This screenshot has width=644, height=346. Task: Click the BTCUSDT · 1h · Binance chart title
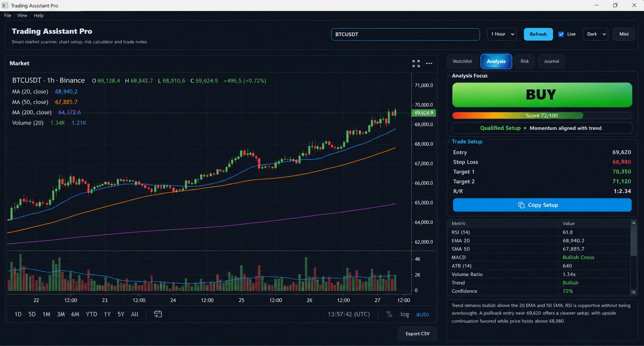pyautogui.click(x=49, y=81)
